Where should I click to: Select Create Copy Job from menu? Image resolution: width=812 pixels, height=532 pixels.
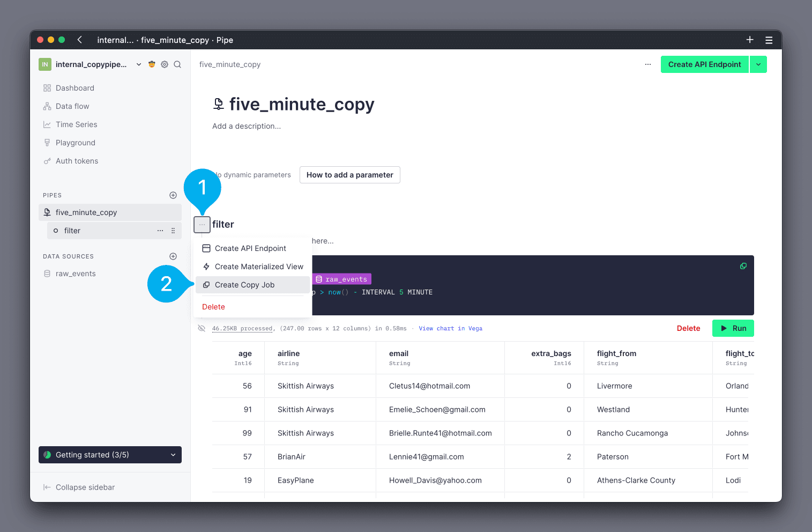pyautogui.click(x=245, y=285)
